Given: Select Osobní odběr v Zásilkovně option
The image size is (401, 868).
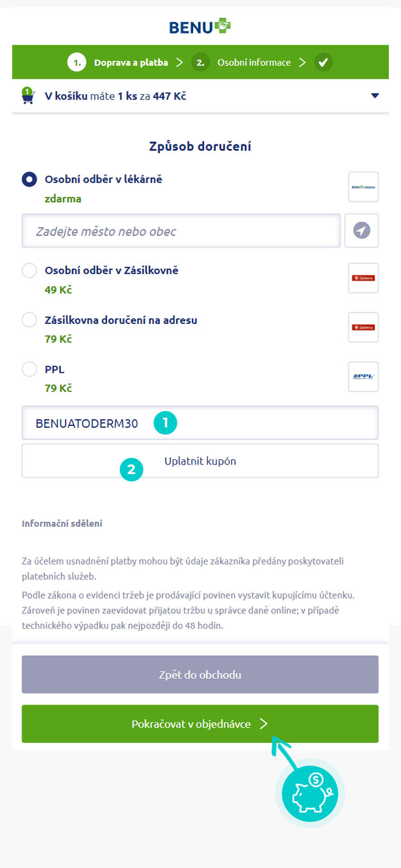Looking at the screenshot, I should tap(30, 271).
